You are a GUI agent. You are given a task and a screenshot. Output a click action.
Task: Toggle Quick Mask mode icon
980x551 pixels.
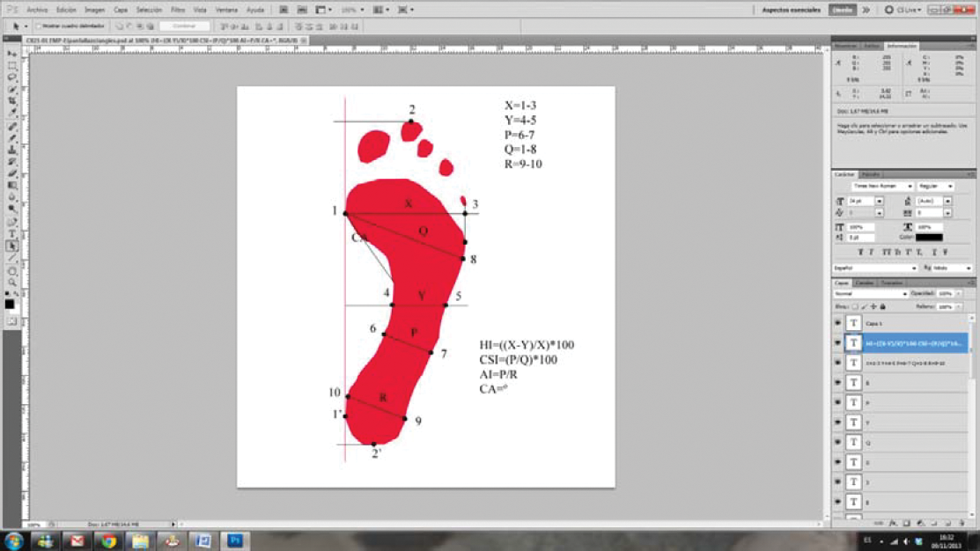(x=11, y=321)
